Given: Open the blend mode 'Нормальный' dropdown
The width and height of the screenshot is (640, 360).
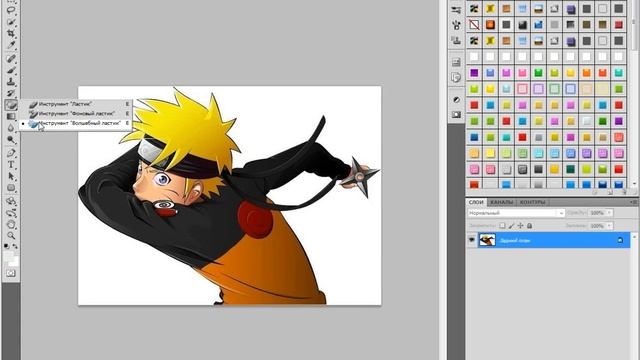Looking at the screenshot, I should pos(516,213).
